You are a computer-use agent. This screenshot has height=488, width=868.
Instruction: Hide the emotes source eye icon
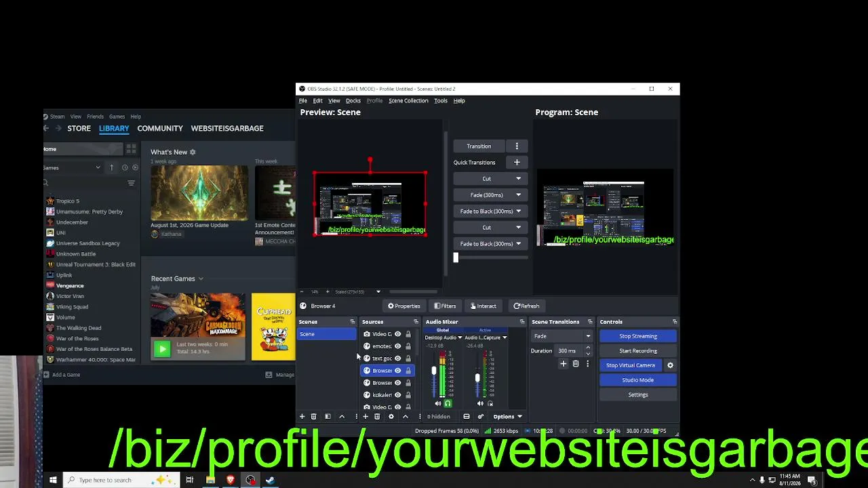click(398, 346)
